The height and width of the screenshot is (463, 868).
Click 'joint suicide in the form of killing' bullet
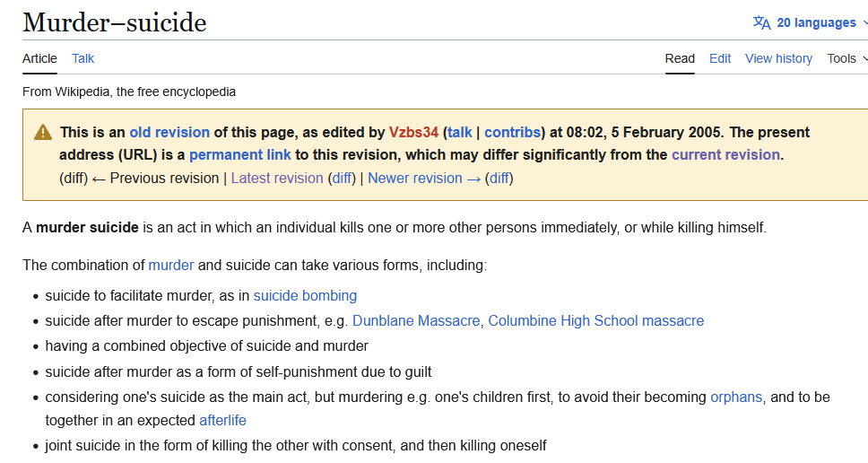click(x=296, y=446)
